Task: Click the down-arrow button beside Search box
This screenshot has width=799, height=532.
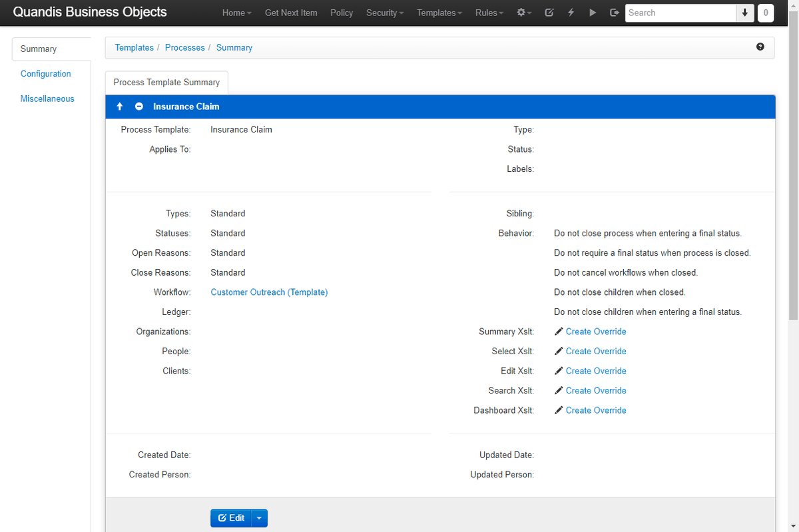Action: tap(745, 13)
